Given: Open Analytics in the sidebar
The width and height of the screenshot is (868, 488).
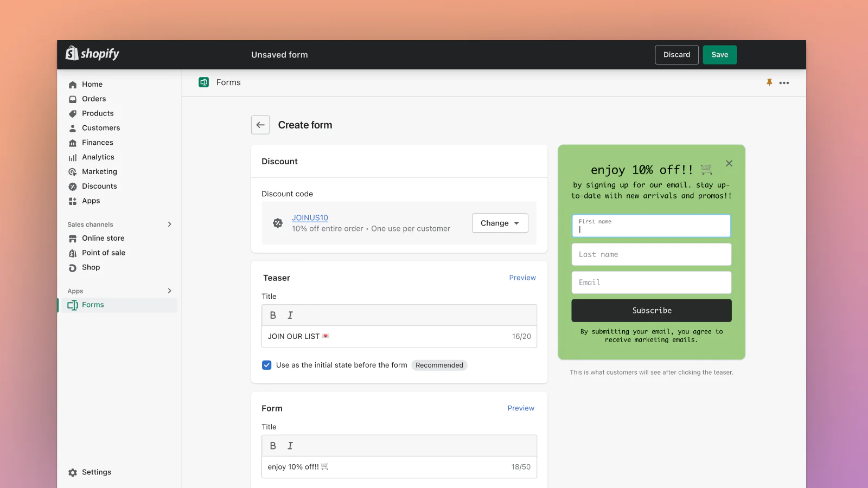Looking at the screenshot, I should pos(98,157).
